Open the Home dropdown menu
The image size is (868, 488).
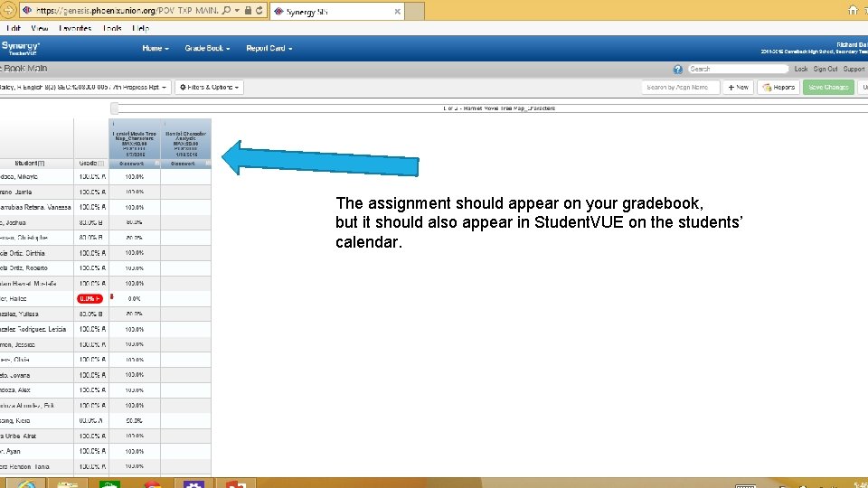155,49
